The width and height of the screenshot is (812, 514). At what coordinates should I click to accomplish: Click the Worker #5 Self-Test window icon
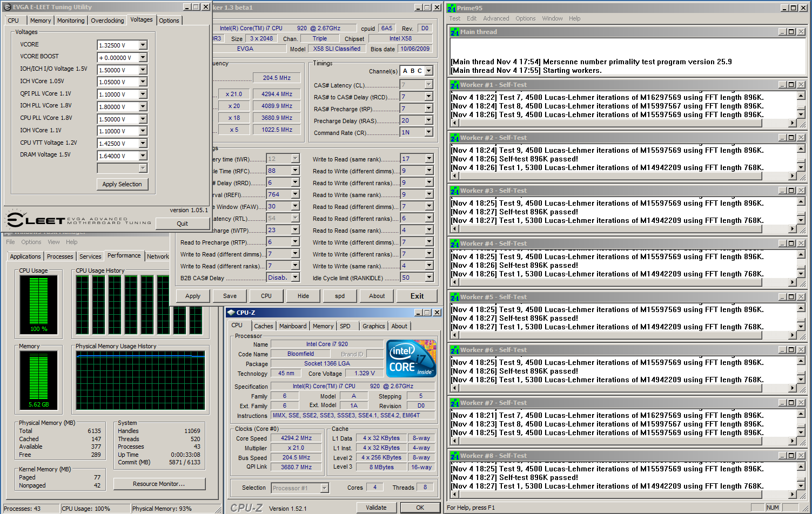coord(454,297)
